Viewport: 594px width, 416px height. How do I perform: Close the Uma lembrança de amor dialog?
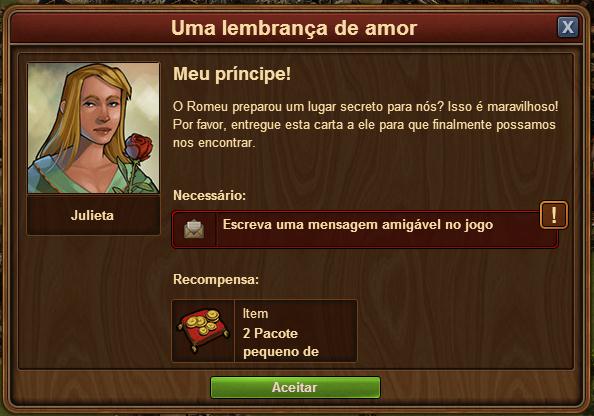(x=567, y=27)
